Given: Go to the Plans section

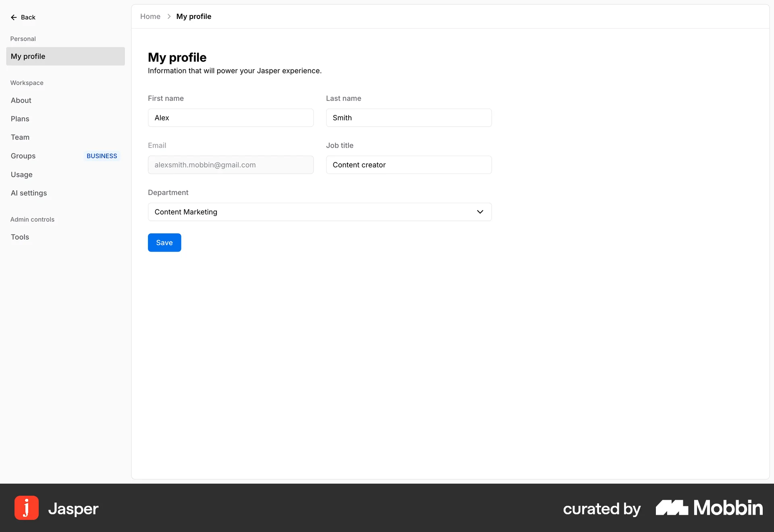Looking at the screenshot, I should click(x=20, y=119).
